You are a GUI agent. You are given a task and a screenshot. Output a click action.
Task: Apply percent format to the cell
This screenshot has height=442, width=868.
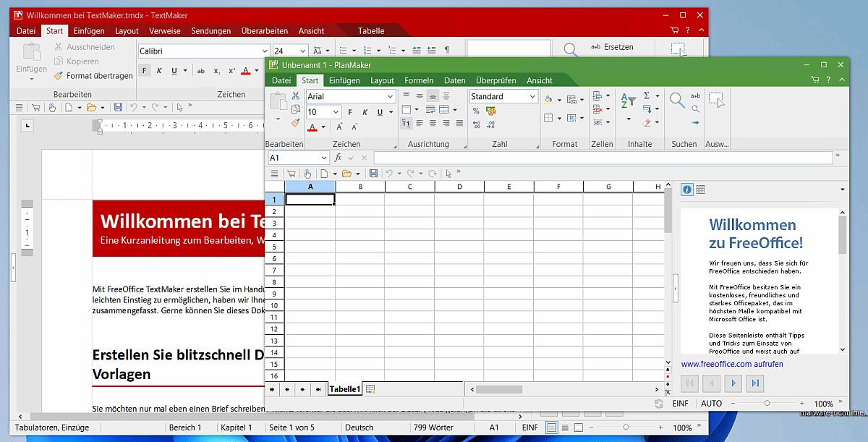pyautogui.click(x=475, y=110)
